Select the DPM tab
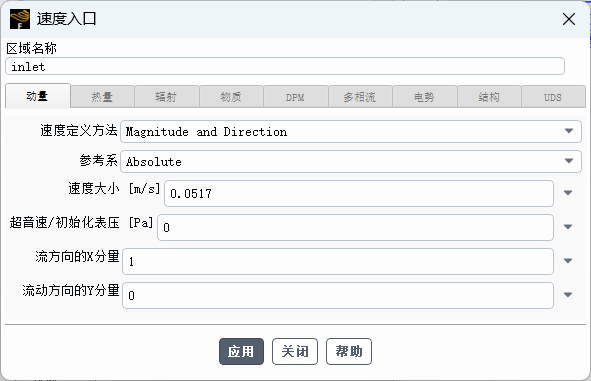The height and width of the screenshot is (381, 591). pos(295,97)
